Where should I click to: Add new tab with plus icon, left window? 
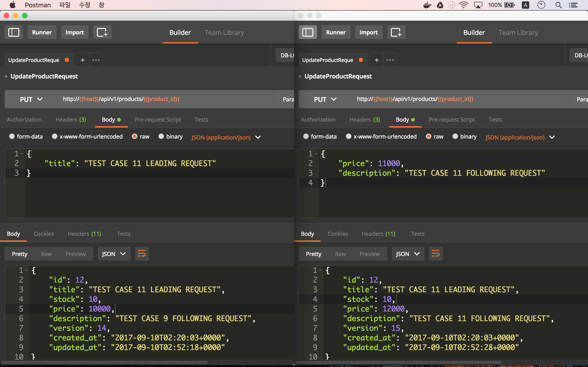[83, 60]
